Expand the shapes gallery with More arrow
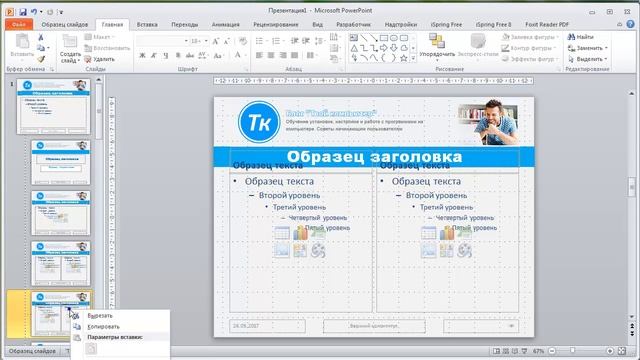Screen dimensions: 640x360 413,58
